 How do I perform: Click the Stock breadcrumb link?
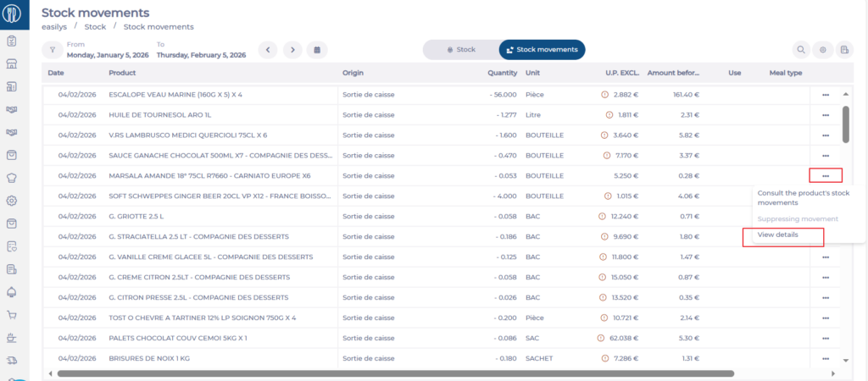[95, 27]
